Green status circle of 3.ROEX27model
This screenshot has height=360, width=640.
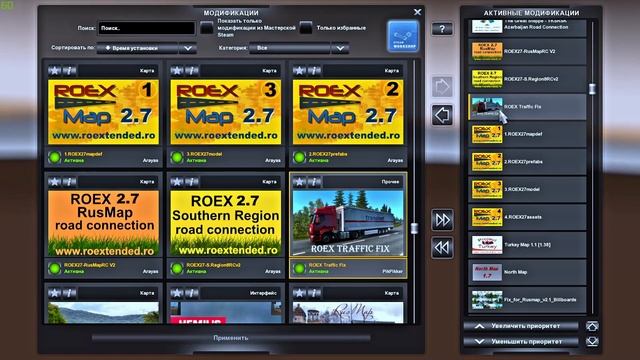(177, 157)
